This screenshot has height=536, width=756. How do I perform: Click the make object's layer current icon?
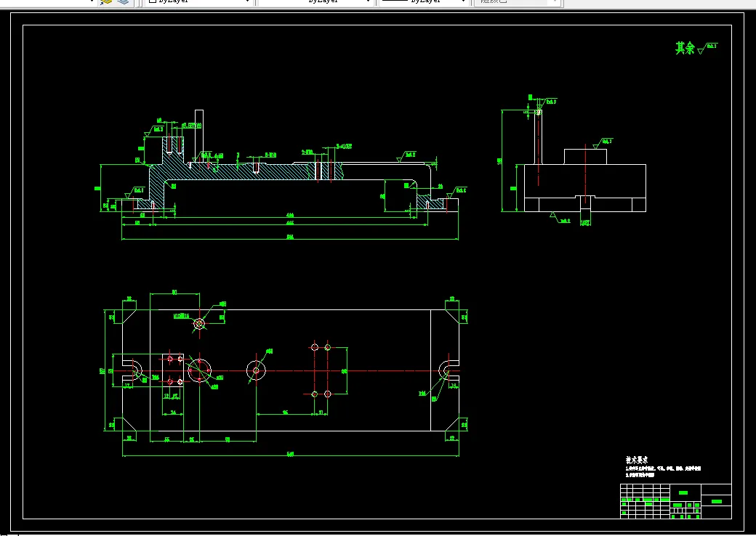[106, 2]
